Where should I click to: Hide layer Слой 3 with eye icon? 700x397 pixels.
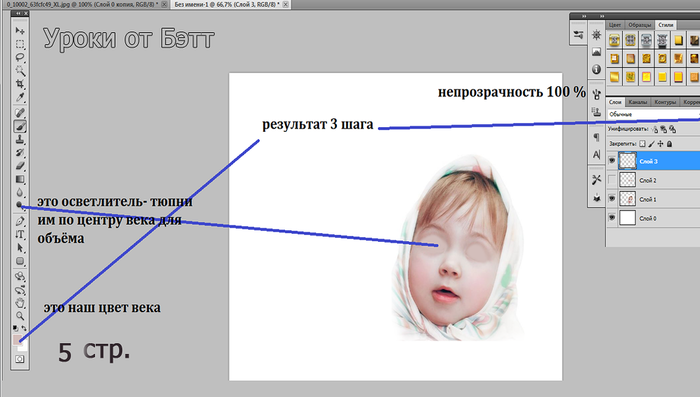click(612, 161)
